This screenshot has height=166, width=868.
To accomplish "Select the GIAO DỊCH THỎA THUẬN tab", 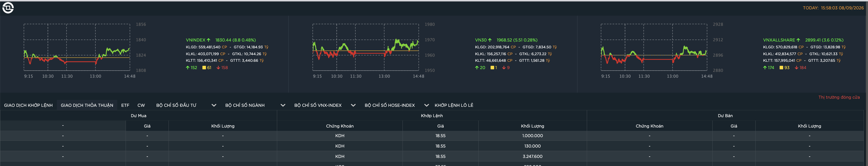I will click(87, 105).
